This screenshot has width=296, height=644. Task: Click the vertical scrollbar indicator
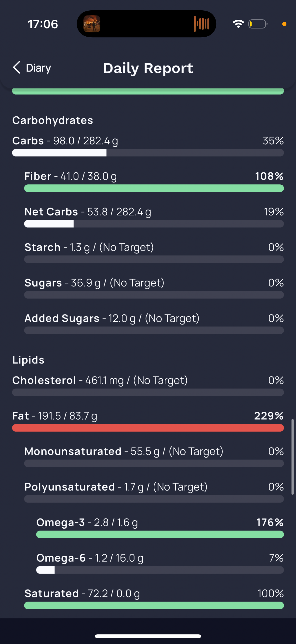click(x=293, y=457)
